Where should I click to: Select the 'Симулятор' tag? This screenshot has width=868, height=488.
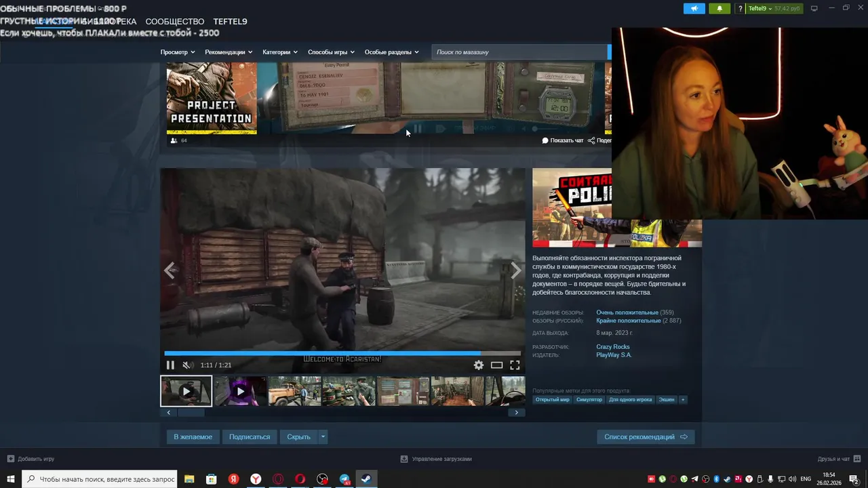[589, 400]
